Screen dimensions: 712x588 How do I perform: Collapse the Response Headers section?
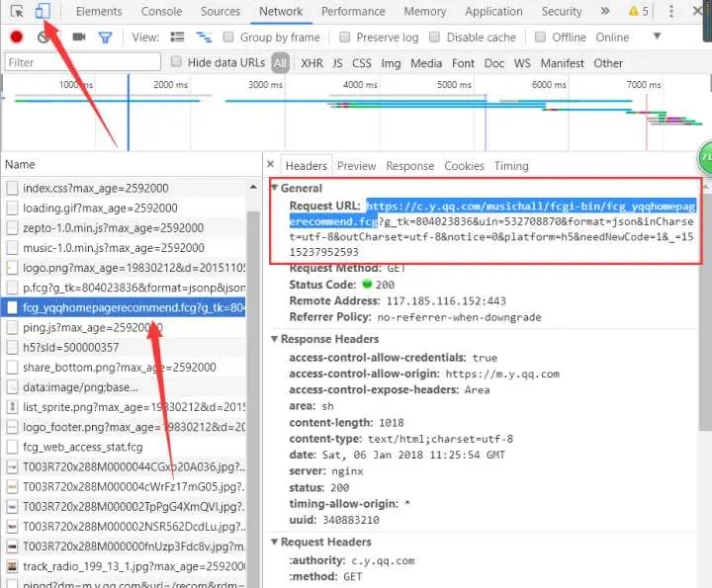(274, 339)
